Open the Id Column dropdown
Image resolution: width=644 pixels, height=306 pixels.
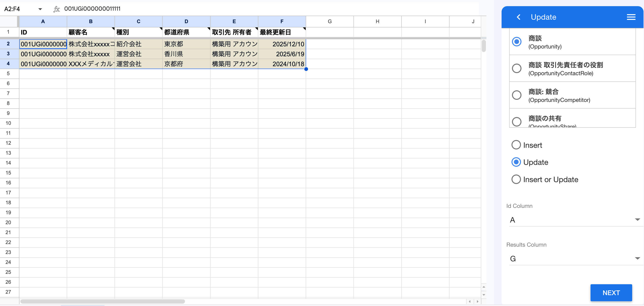(x=637, y=220)
